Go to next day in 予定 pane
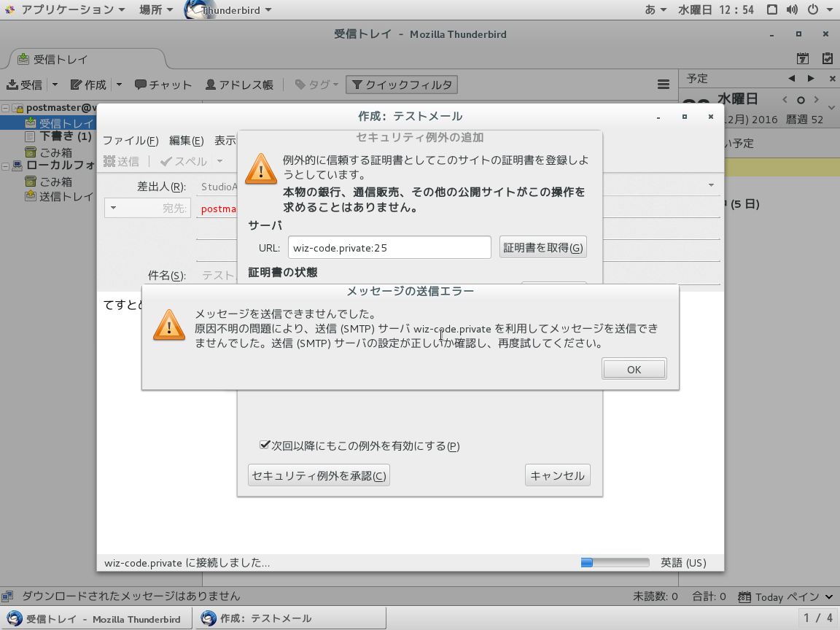The image size is (840, 630). 811,79
